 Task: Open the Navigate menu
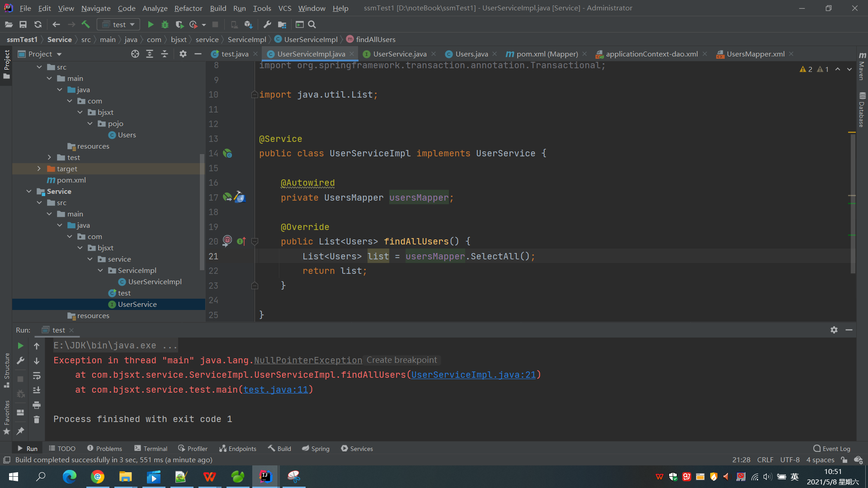pos(96,8)
